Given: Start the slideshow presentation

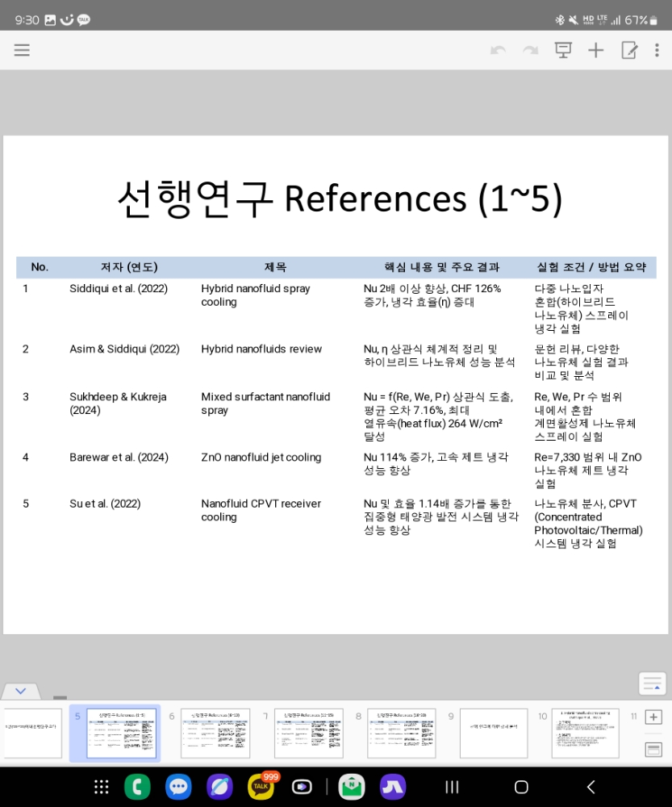Looking at the screenshot, I should tap(562, 50).
